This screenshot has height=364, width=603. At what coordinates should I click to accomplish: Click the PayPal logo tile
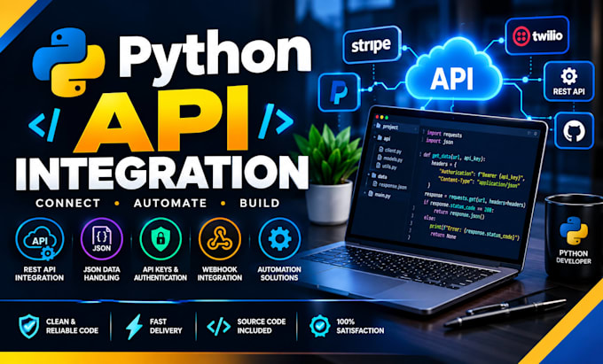(339, 92)
